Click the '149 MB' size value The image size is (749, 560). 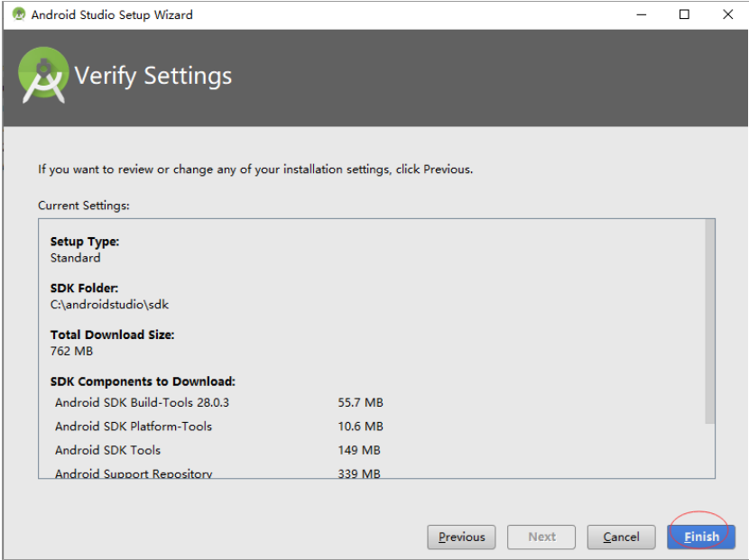(359, 450)
